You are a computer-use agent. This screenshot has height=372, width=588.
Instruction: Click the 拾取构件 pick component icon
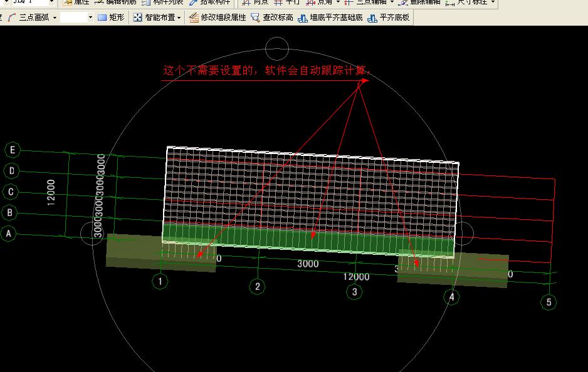(x=194, y=3)
